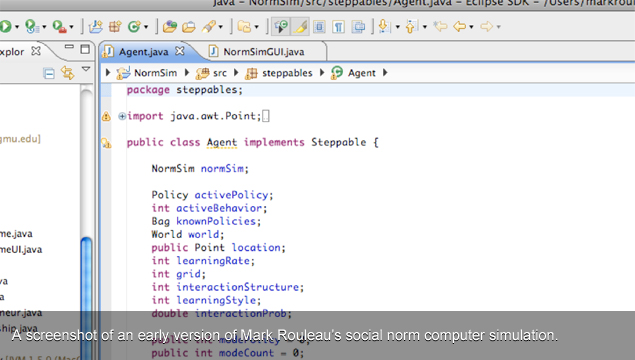Open Forward history dropdown arrow
The width and height of the screenshot is (635, 360).
tap(499, 27)
